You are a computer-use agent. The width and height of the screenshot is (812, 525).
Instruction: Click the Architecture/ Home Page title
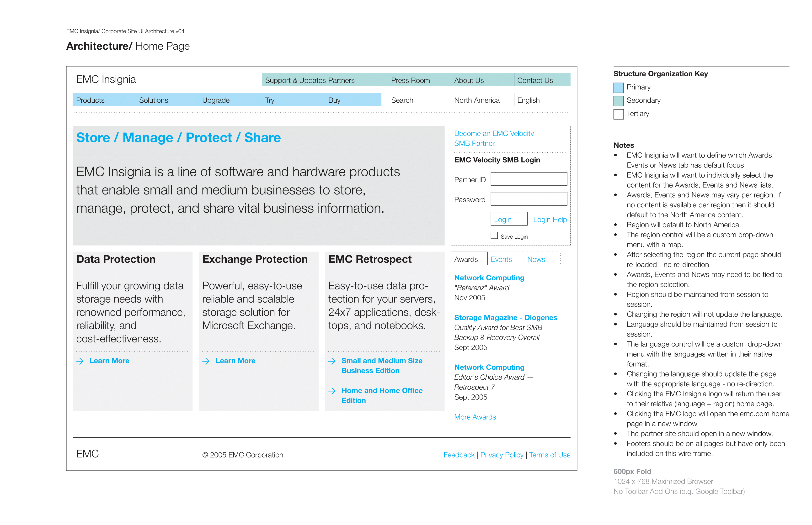click(128, 46)
